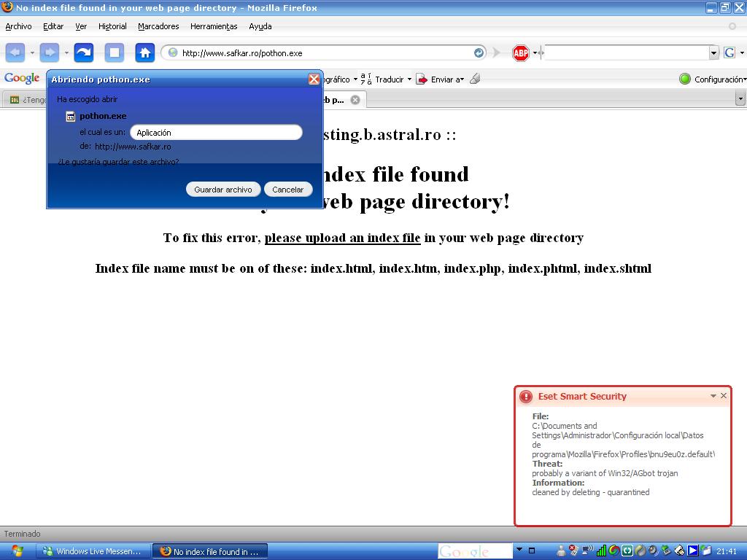Screen dimensions: 747x560
Task: Click the go arrow inside address bar
Action: [479, 52]
